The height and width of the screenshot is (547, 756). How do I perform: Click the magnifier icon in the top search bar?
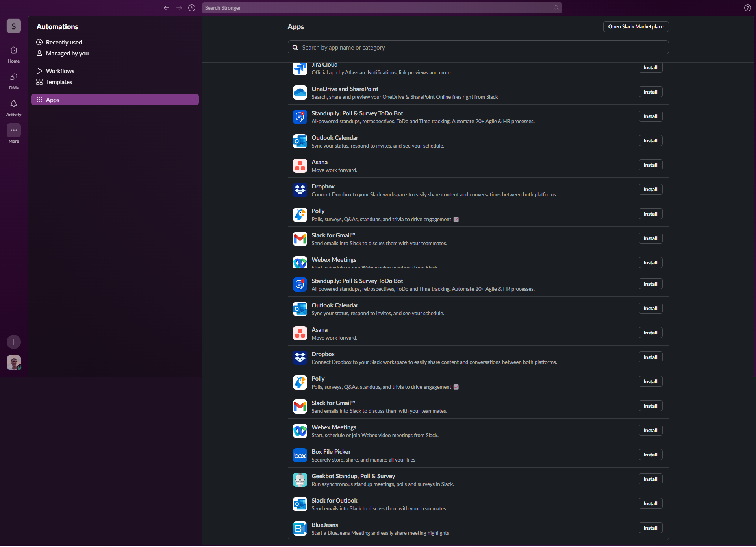coord(556,8)
